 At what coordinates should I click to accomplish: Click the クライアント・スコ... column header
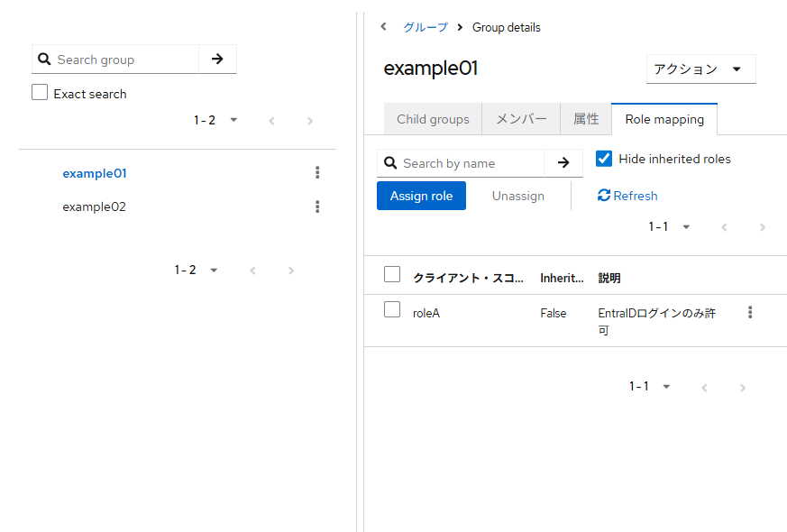(x=468, y=278)
